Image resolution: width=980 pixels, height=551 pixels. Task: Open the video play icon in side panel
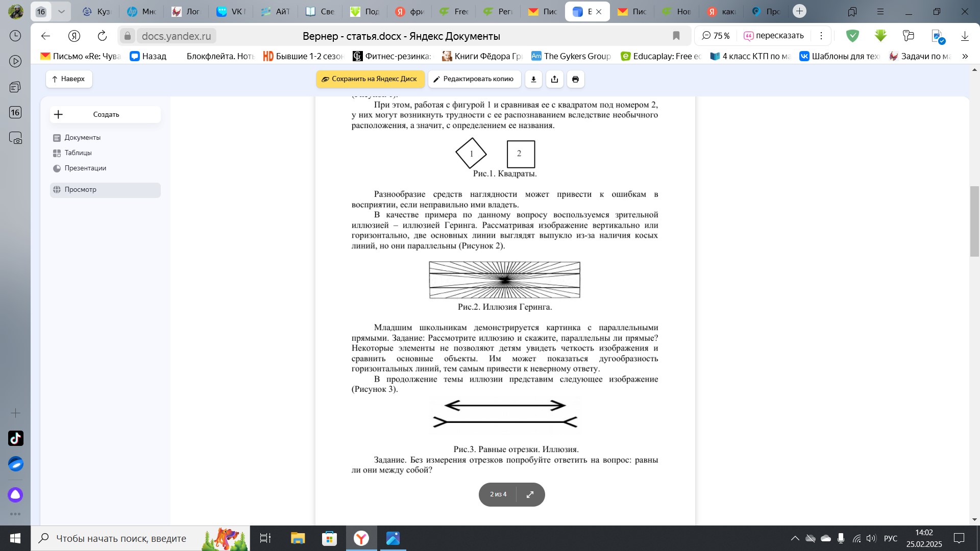[x=15, y=61]
